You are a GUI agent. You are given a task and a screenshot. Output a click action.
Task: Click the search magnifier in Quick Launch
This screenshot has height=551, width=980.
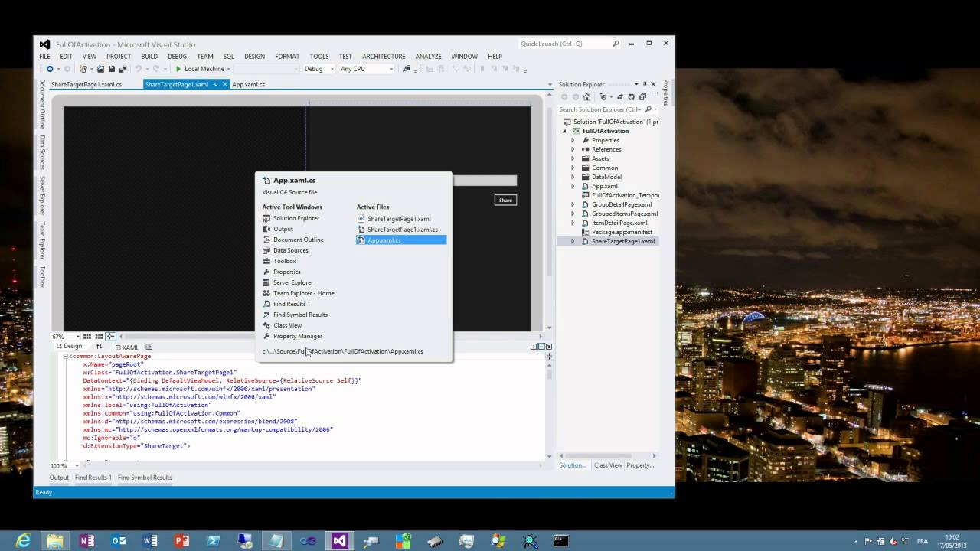616,44
